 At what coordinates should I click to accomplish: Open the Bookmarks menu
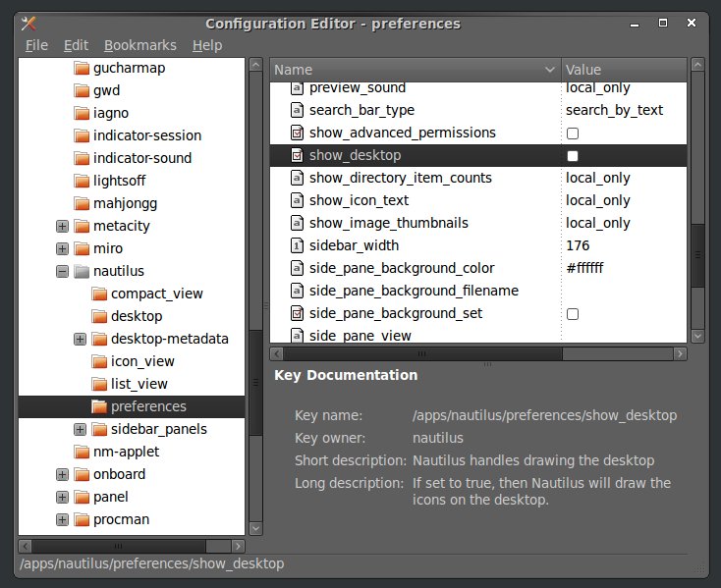[x=140, y=45]
